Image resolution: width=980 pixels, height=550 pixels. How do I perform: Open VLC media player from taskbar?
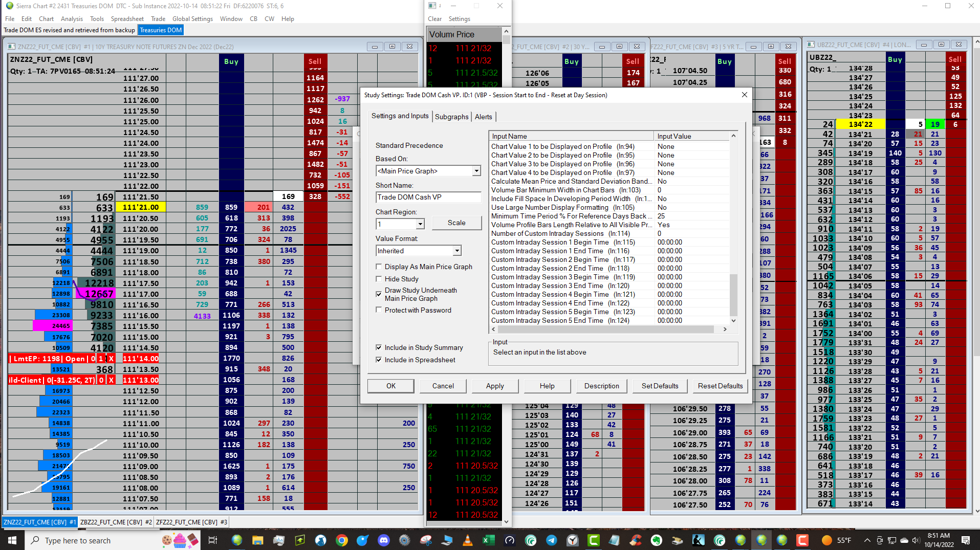tap(467, 540)
